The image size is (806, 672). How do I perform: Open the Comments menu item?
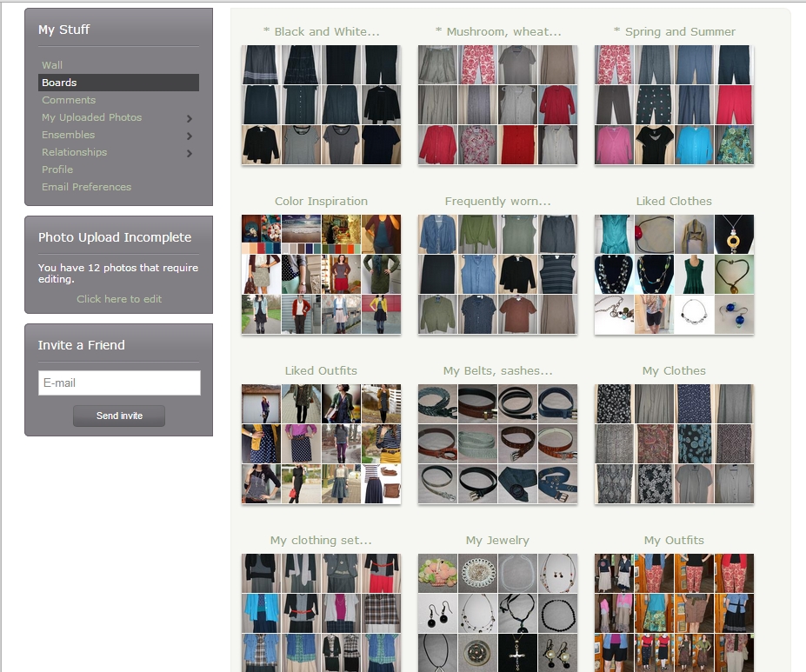click(x=69, y=100)
